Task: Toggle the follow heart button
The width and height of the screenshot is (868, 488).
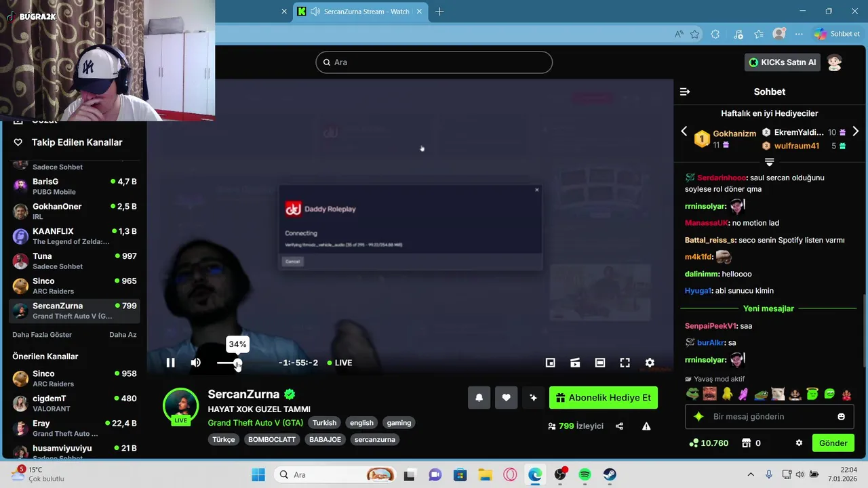Action: pyautogui.click(x=506, y=398)
